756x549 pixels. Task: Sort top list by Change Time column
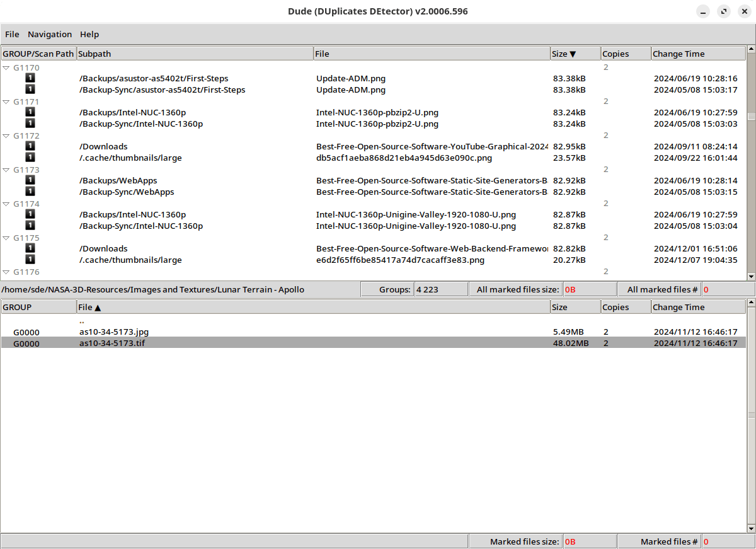(x=699, y=54)
